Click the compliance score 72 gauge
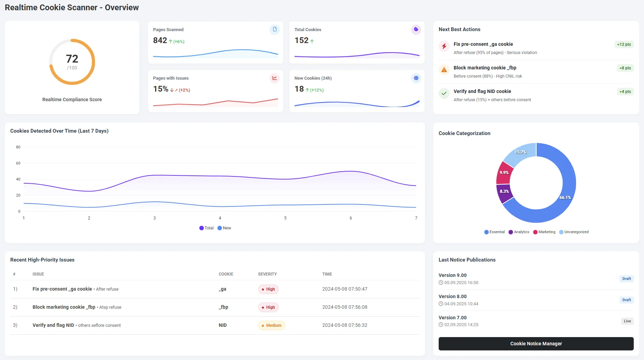 pos(72,62)
